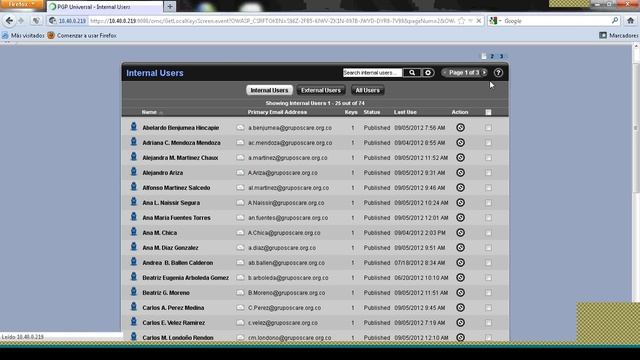
Task: Click the email envelope icon for B.Moreno@gruposcare.org.co
Action: point(240,293)
